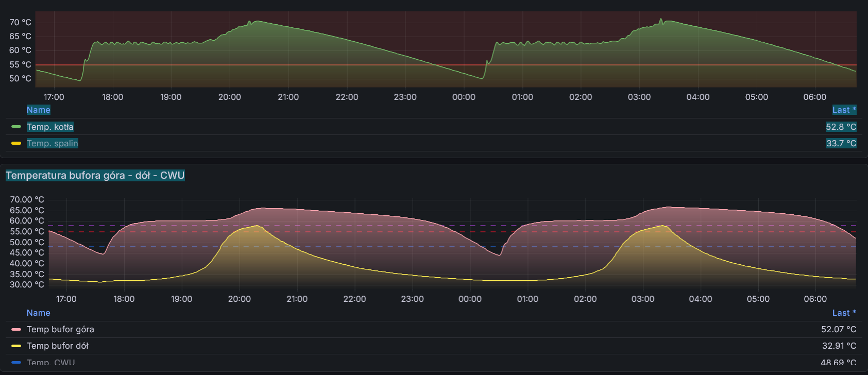Click the yellow Temp bufor dół legend swatch
Image resolution: width=868 pixels, height=375 pixels.
click(16, 346)
